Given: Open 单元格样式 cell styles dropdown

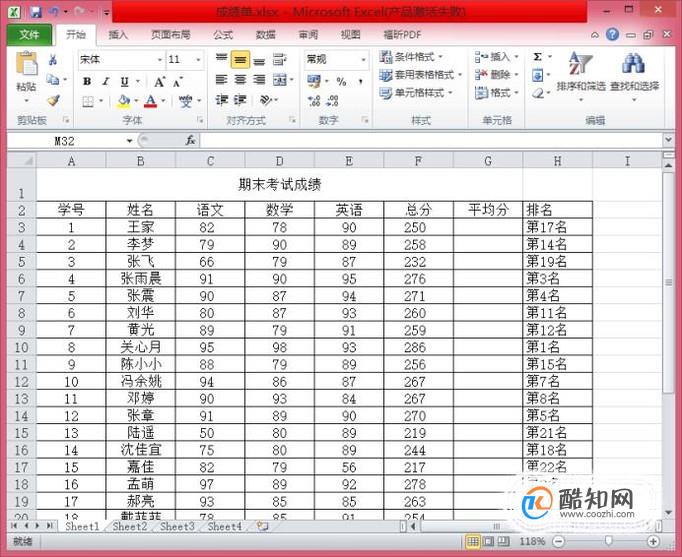Looking at the screenshot, I should point(416,93).
